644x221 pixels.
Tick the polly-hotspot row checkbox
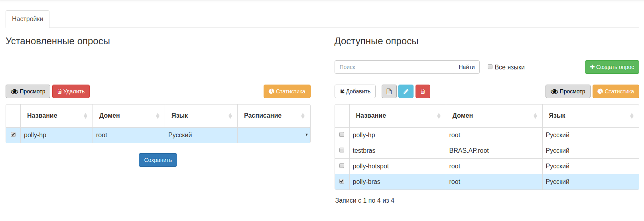click(x=342, y=166)
